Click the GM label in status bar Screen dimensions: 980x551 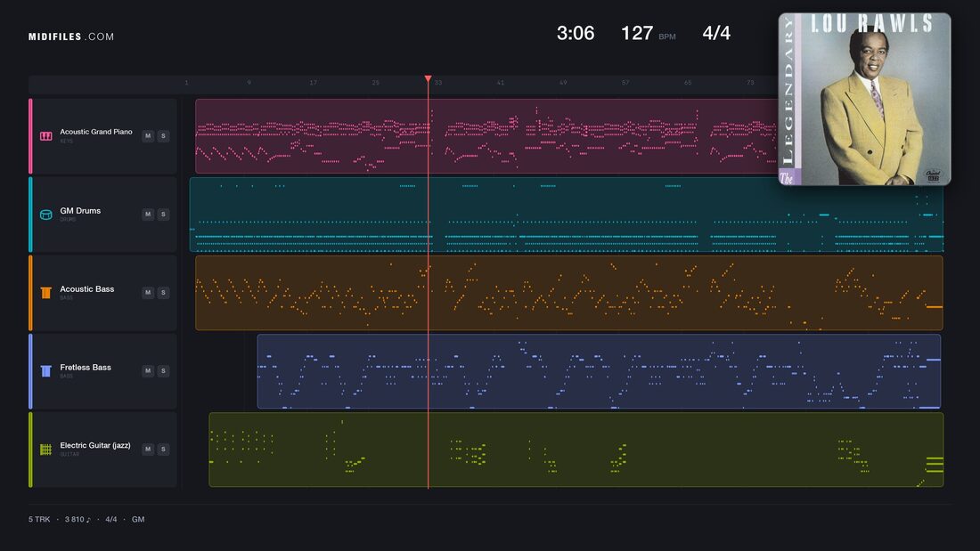tap(138, 519)
